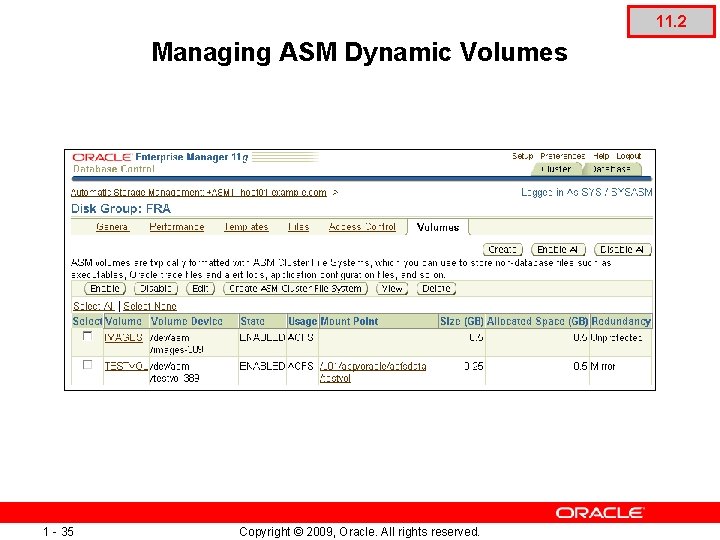Click Create ASM Cluster File System button

[x=295, y=288]
